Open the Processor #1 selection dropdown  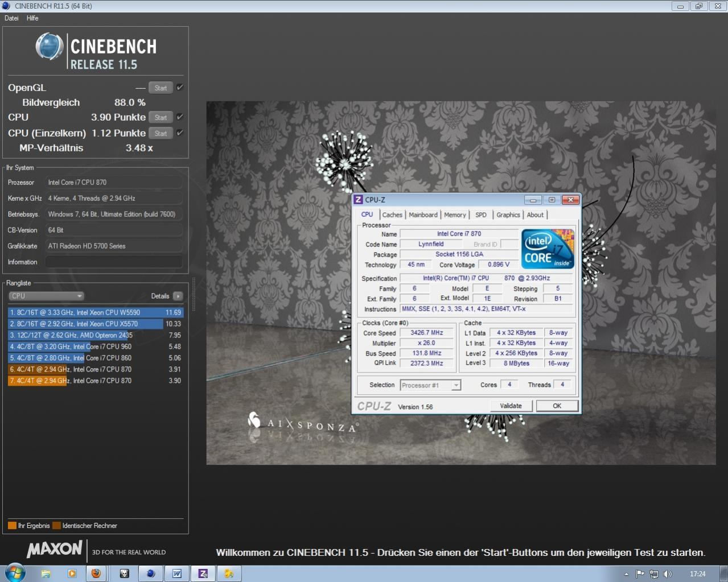pos(430,385)
